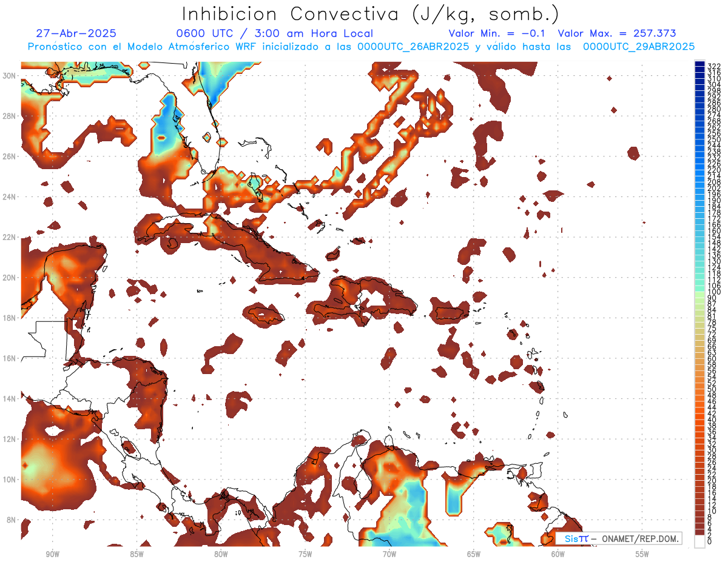Click the 80W longitude label
The width and height of the screenshot is (728, 562).
tap(221, 554)
